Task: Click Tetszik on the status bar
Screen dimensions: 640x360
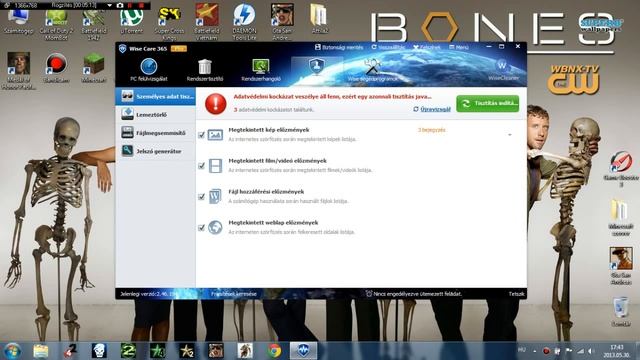Action: [x=516, y=293]
